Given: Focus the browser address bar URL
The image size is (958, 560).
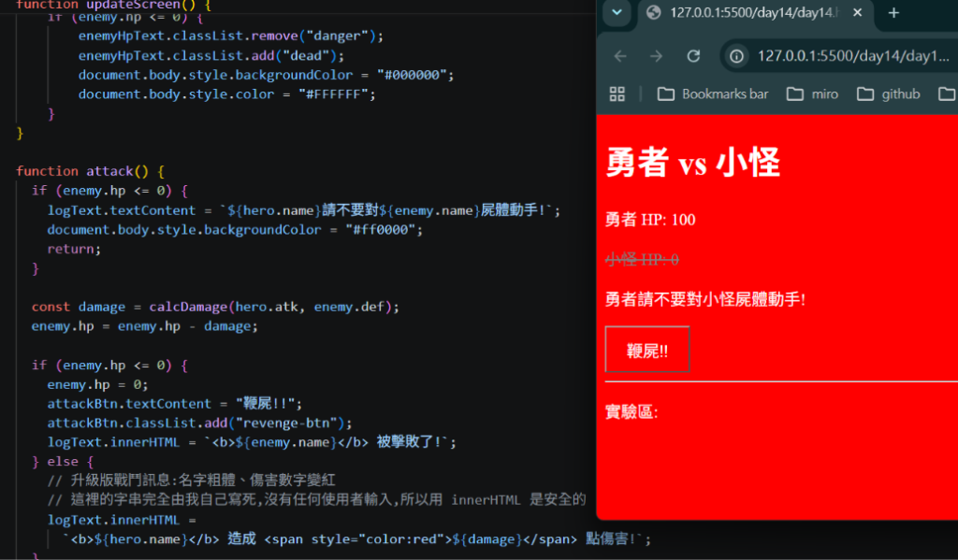Looking at the screenshot, I should click(853, 56).
